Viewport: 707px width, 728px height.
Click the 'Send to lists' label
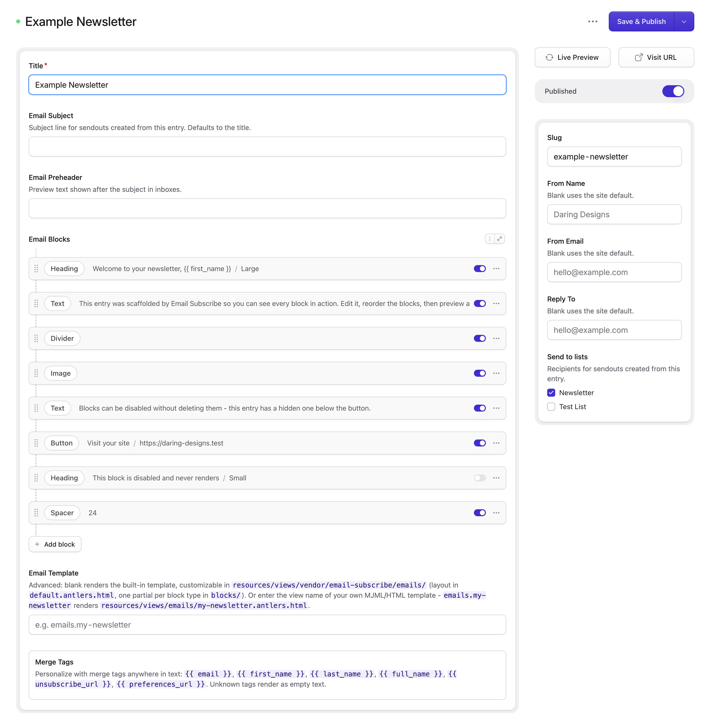pos(567,357)
